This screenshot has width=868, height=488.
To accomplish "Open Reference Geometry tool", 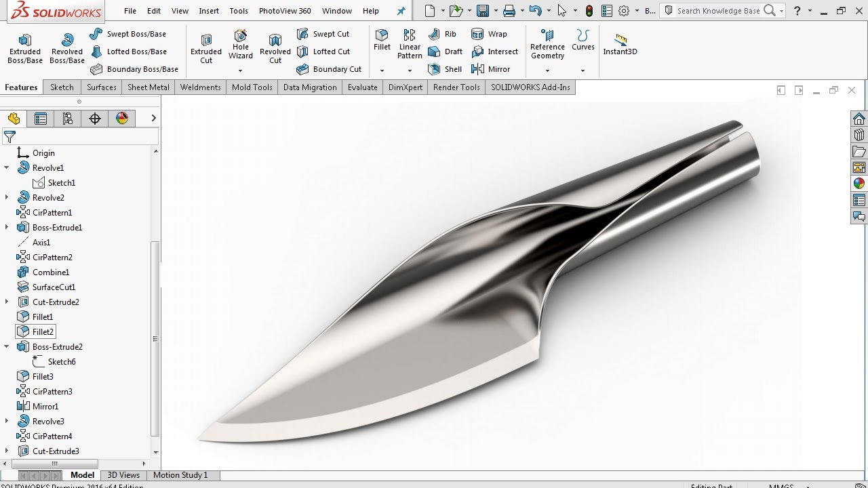I will click(x=547, y=45).
